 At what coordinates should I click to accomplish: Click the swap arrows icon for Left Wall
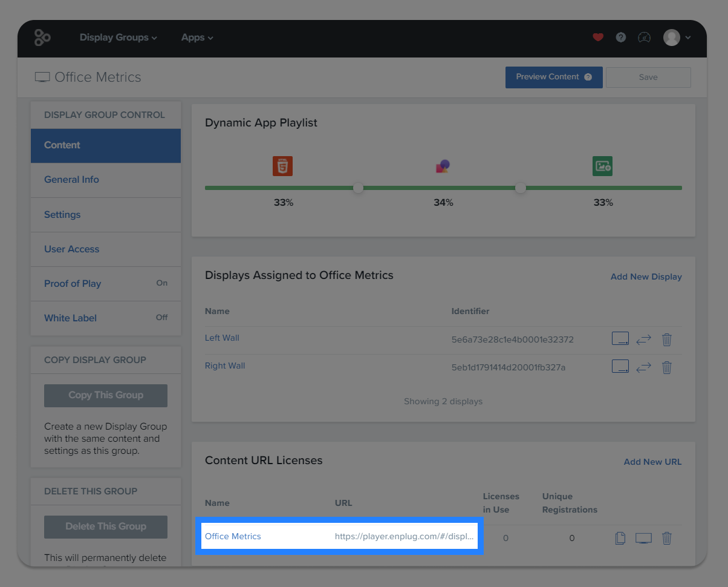click(644, 339)
